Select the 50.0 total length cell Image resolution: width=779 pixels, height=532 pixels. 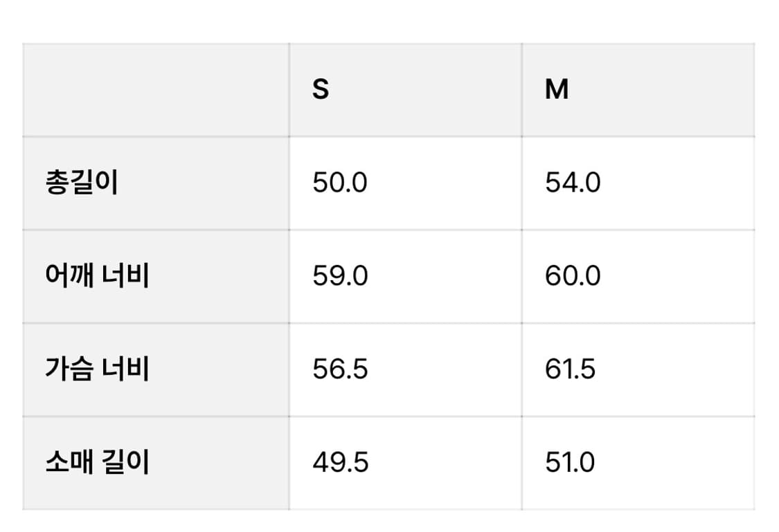pos(340,183)
